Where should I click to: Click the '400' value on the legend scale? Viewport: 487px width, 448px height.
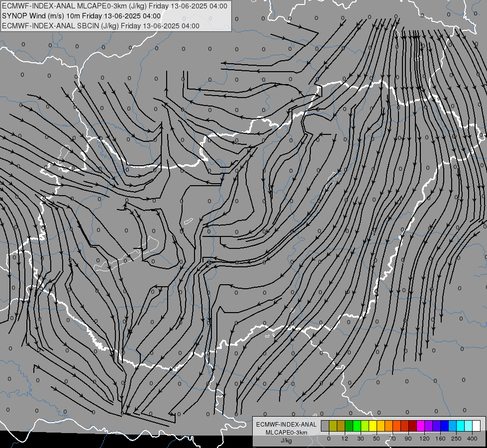tap(472, 439)
